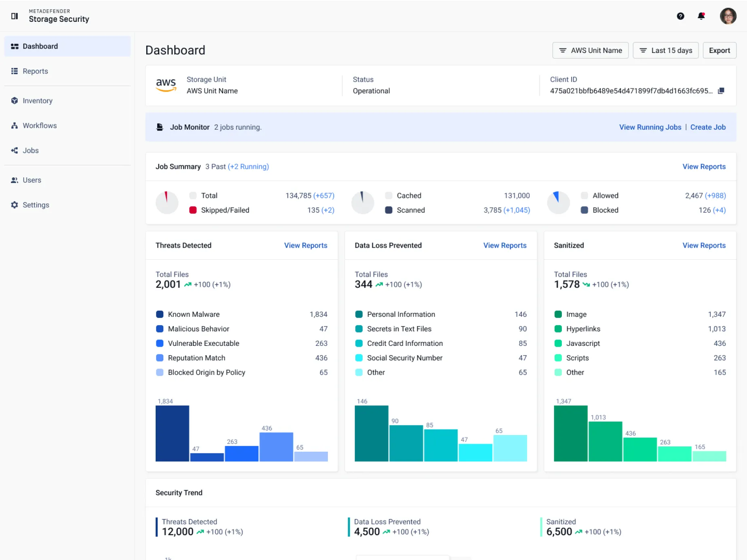The width and height of the screenshot is (747, 560).
Task: Open the user profile avatar
Action: [x=728, y=16]
